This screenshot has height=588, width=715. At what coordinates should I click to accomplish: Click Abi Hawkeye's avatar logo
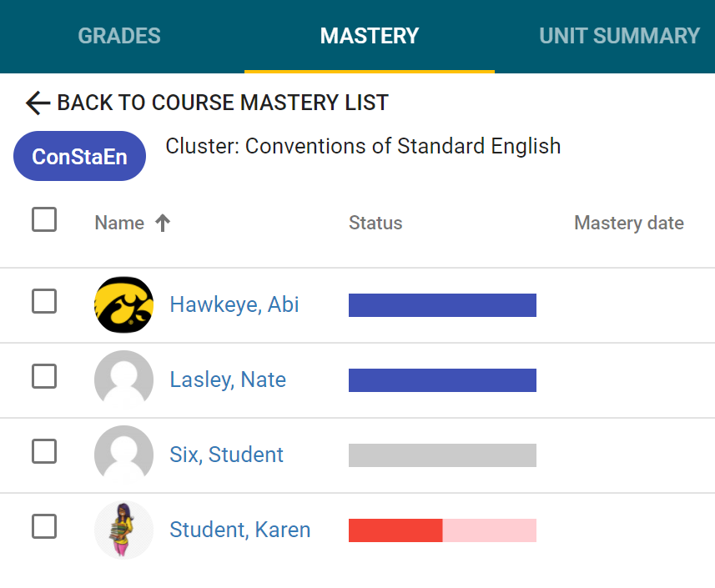point(123,304)
